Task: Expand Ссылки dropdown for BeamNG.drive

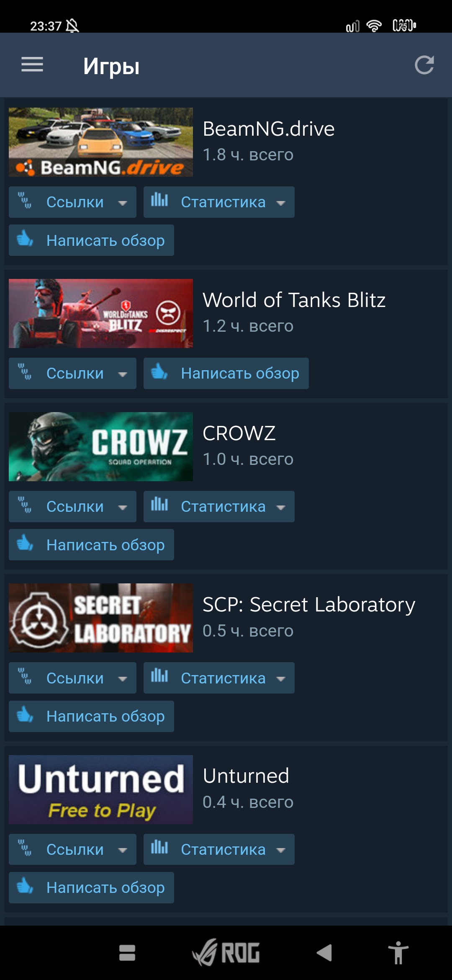Action: click(x=72, y=202)
